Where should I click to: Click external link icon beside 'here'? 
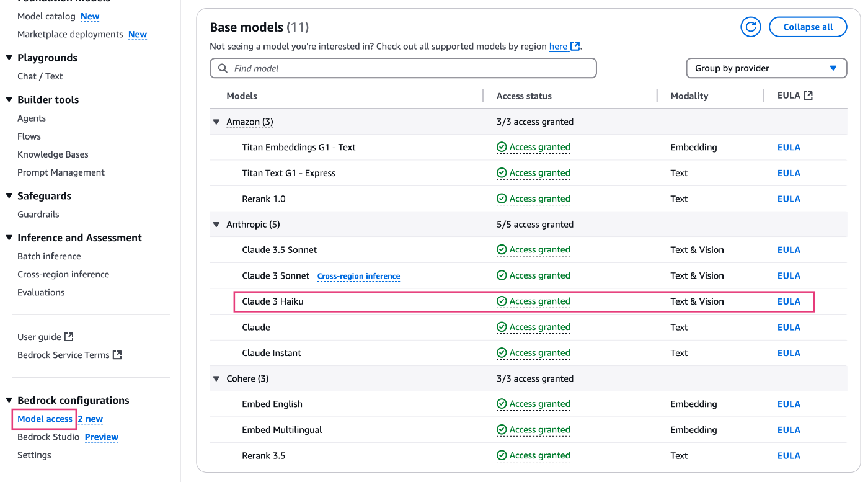point(575,46)
